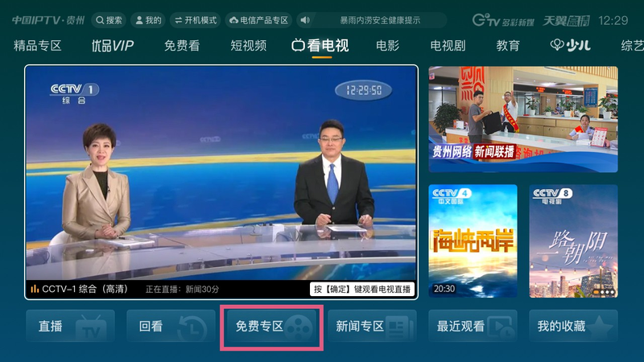Select the 看电视 tab

point(320,46)
